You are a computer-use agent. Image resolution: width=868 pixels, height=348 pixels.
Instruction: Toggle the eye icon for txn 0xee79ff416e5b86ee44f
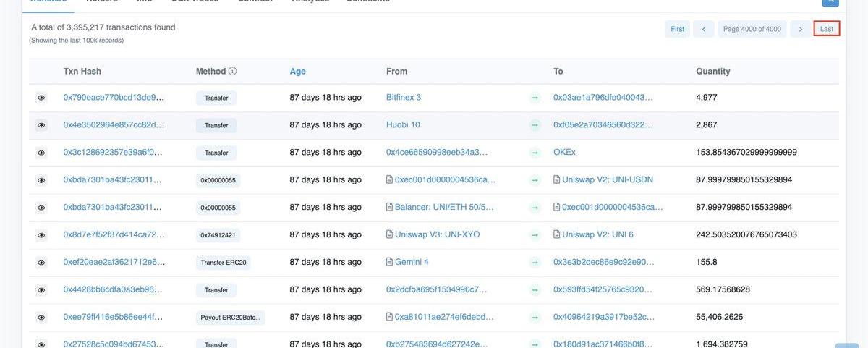(41, 318)
